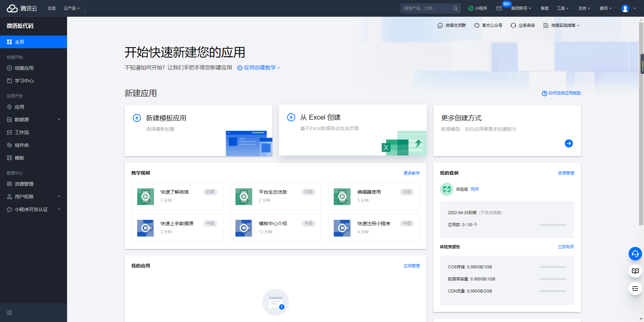
Task: Play the 快速注册小程序 video thumbnail
Action: pyautogui.click(x=342, y=228)
